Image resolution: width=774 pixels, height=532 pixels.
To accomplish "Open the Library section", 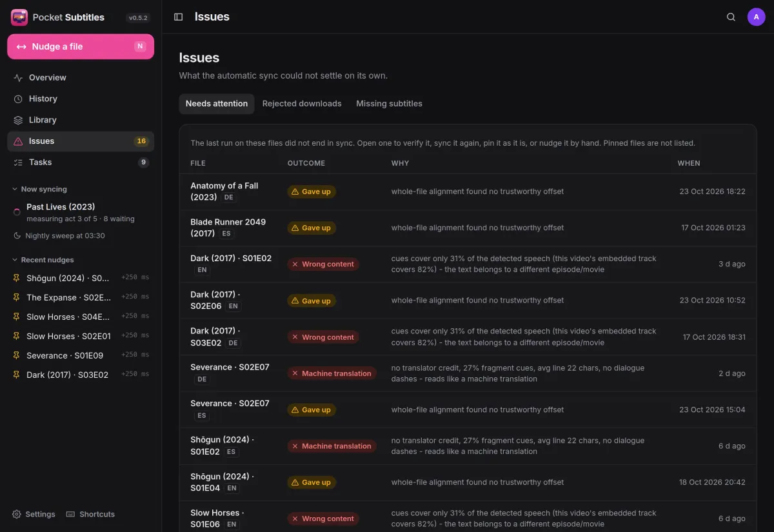I will (81, 120).
